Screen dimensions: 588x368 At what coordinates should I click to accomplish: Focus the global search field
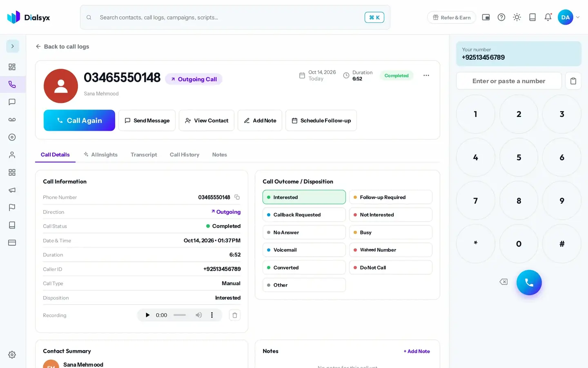tap(235, 17)
